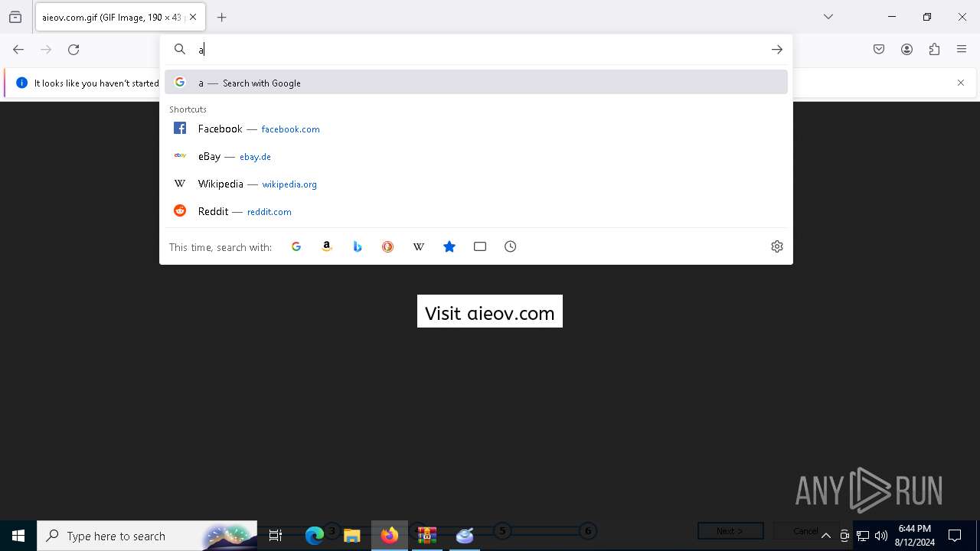Viewport: 980px width, 551px height.
Task: Click the 'Visit aieov.com' image
Action: point(490,311)
